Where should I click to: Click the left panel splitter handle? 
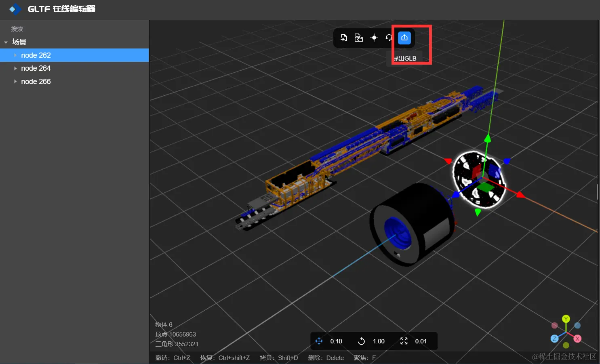[149, 192]
